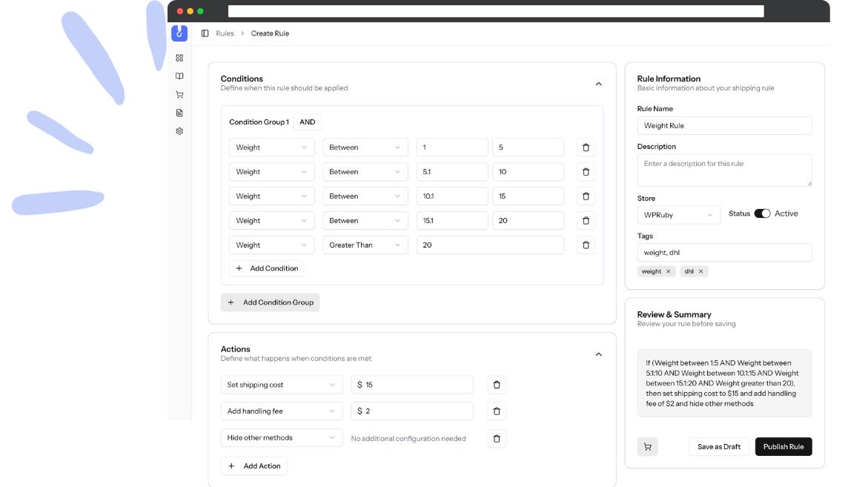Toggle the AND operator of Condition Group 1
868x487 pixels.
click(x=307, y=122)
